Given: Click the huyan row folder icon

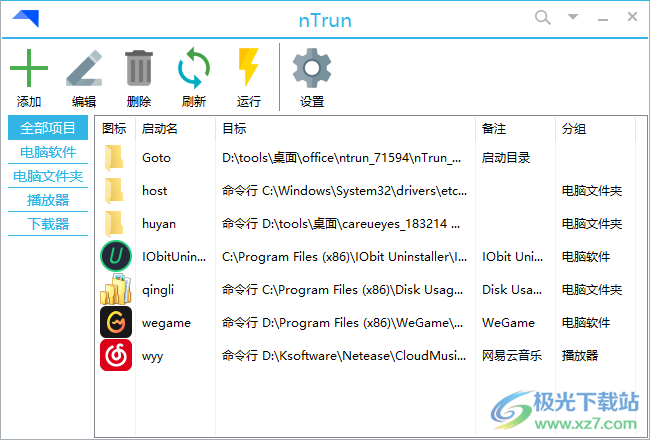Looking at the screenshot, I should point(114,224).
